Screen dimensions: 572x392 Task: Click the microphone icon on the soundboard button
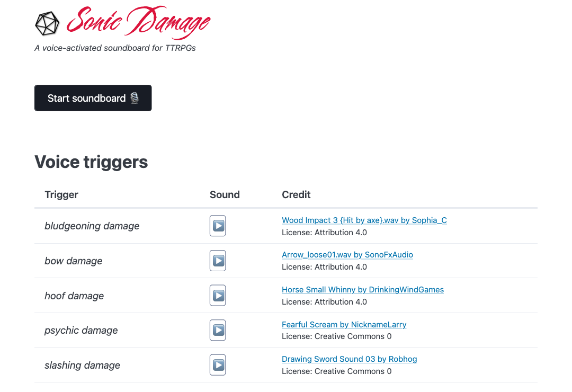pos(135,98)
